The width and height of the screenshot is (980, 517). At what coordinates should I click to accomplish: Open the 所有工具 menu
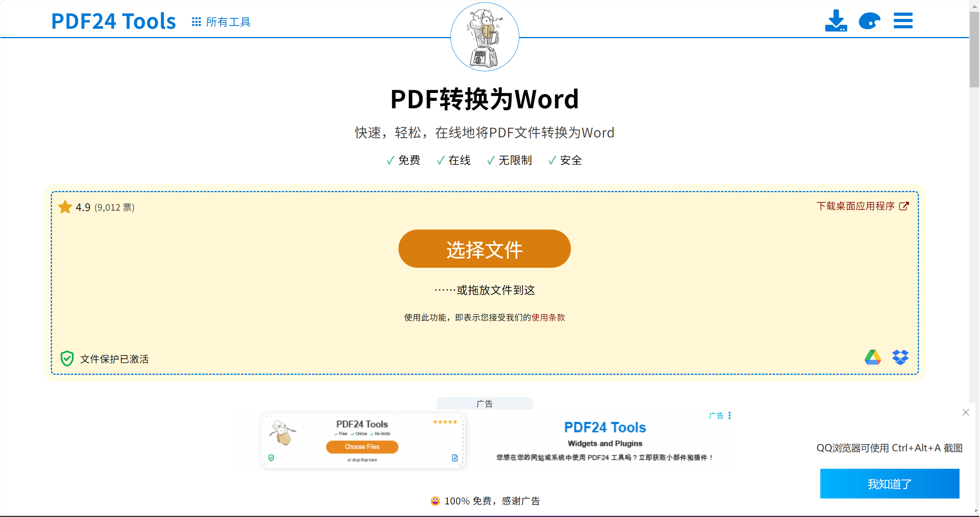click(x=228, y=22)
